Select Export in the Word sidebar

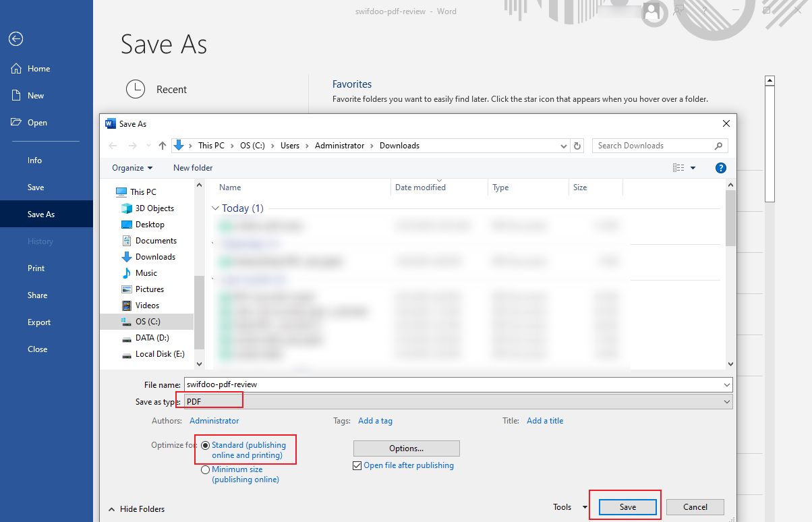click(x=38, y=322)
